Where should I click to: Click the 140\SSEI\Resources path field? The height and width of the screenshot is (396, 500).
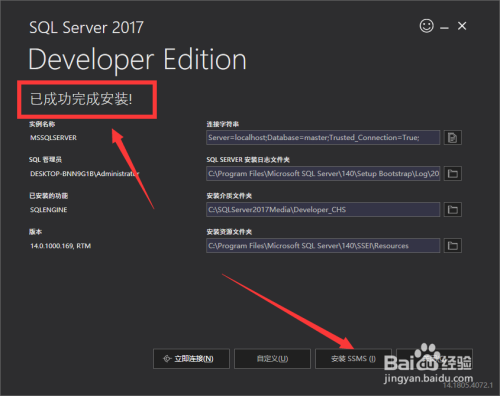tap(323, 246)
